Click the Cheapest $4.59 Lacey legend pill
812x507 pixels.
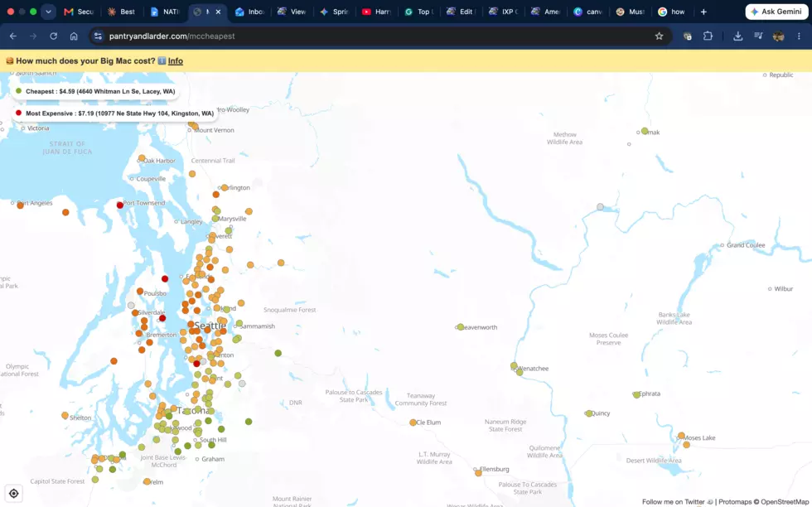pyautogui.click(x=95, y=91)
